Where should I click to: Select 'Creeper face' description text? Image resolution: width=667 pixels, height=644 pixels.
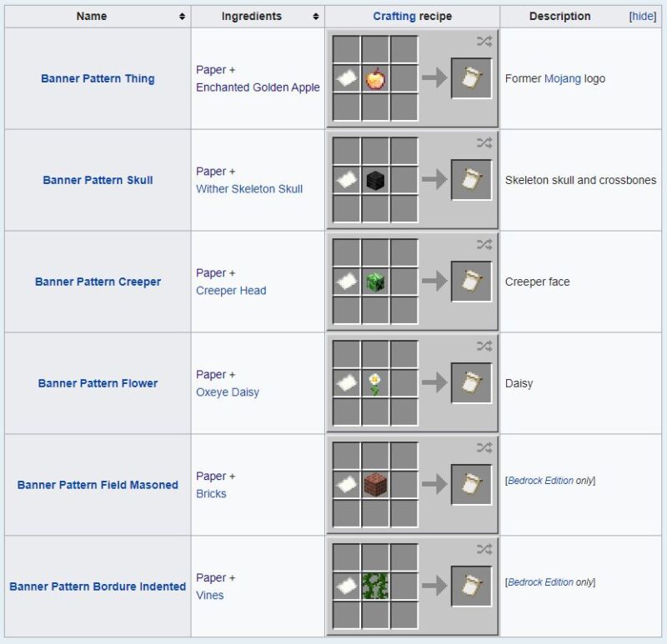coord(537,282)
